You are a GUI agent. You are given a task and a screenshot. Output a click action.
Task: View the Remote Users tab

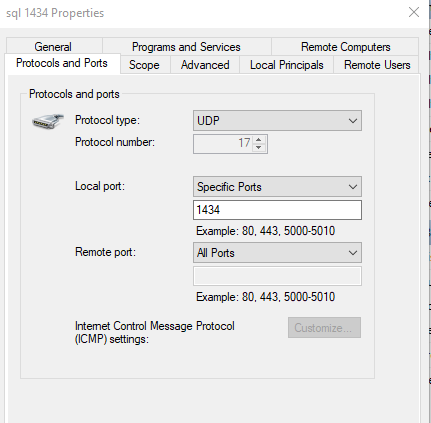point(377,65)
